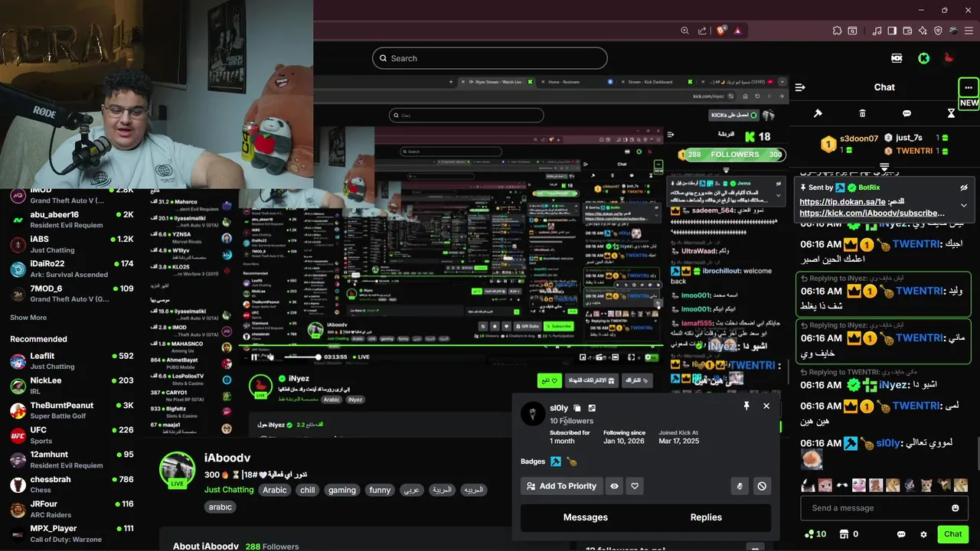Click the shop icon showing 0
Screen dimensions: 980x551
[x=848, y=534]
